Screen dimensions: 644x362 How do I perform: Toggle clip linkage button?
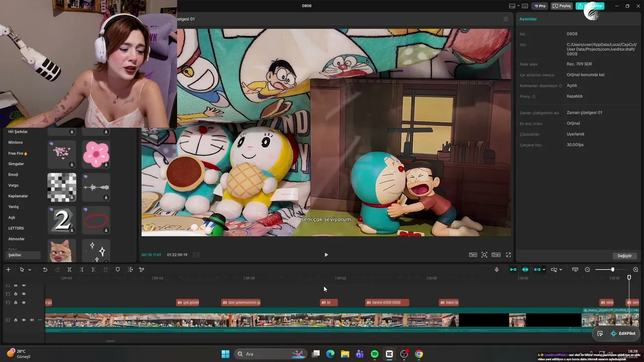537,269
